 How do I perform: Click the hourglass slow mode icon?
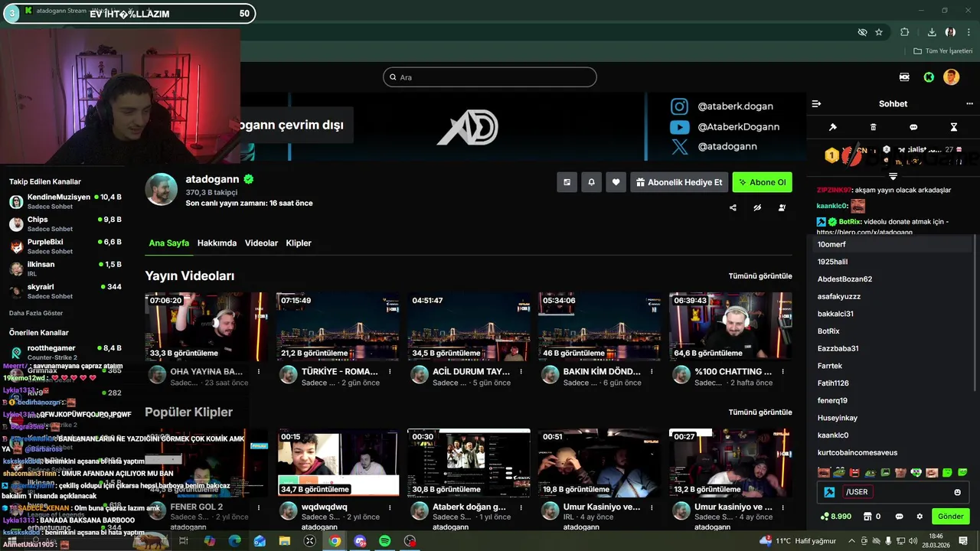point(954,127)
